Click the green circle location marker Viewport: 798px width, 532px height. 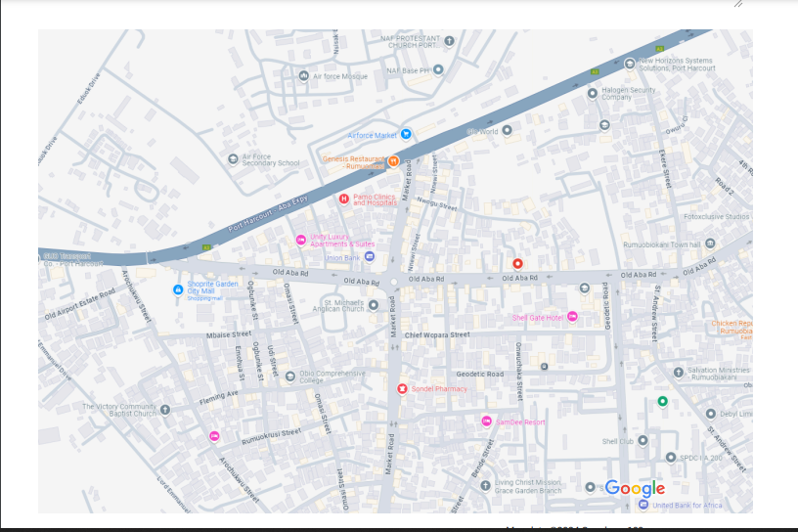point(663,401)
